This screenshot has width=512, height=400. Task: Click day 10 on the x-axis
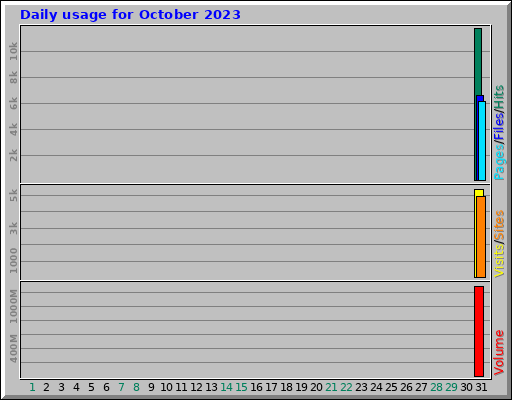pos(166,387)
